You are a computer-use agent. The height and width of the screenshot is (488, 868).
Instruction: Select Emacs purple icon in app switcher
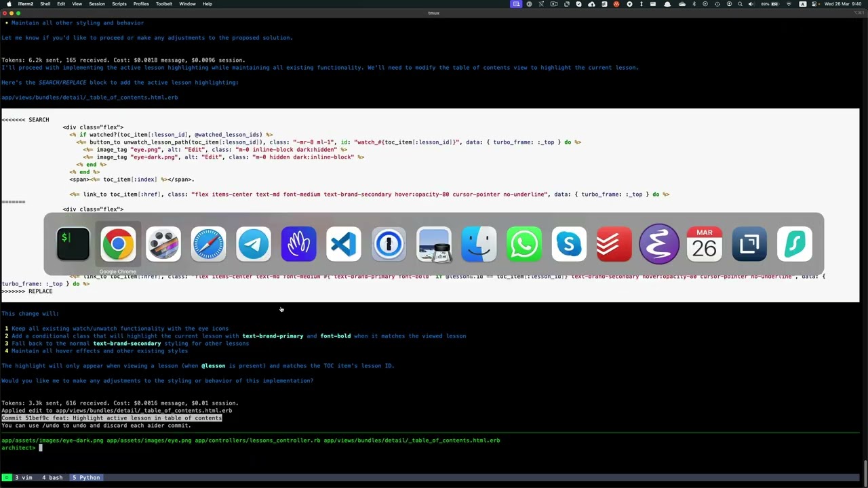tap(659, 244)
